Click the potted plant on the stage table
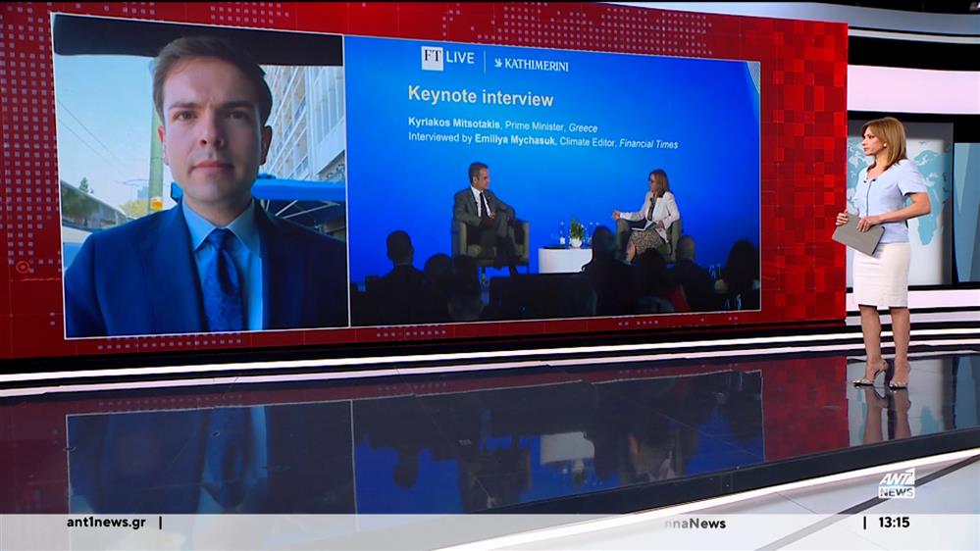The image size is (980, 551). coord(577,232)
